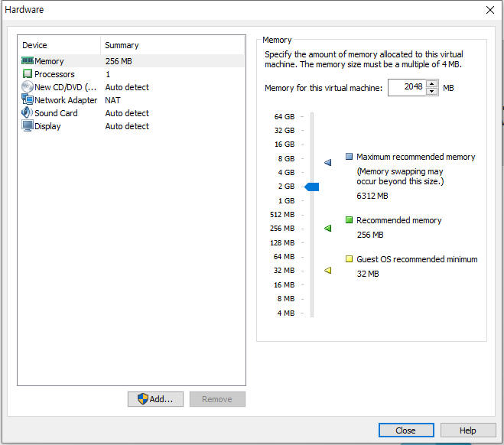Select the Memory row in device list
The height and width of the screenshot is (445, 504).
[x=132, y=61]
